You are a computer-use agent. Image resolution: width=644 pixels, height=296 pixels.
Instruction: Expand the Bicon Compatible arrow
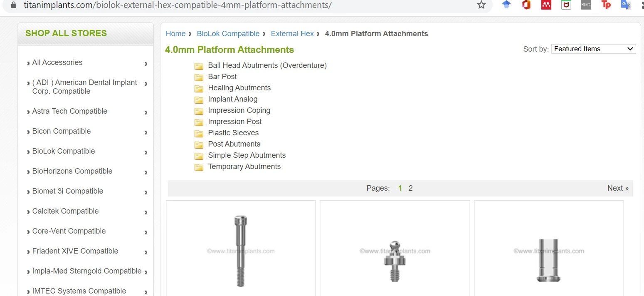pos(146,132)
